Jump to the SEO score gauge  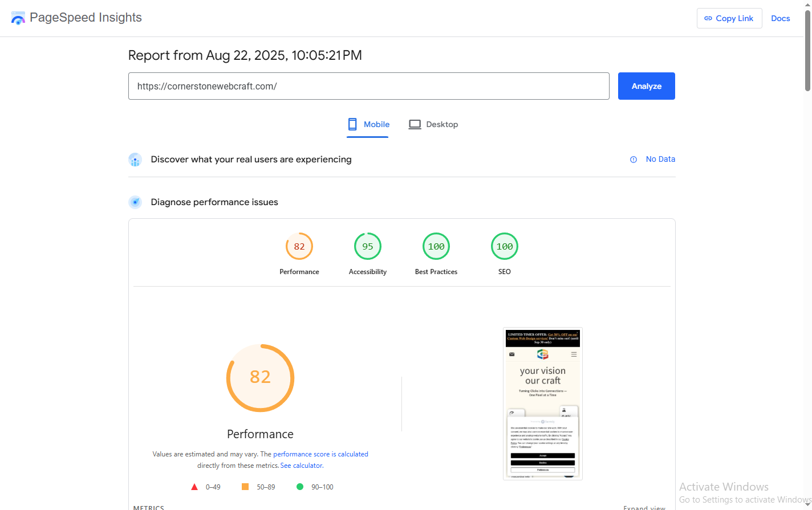(505, 247)
